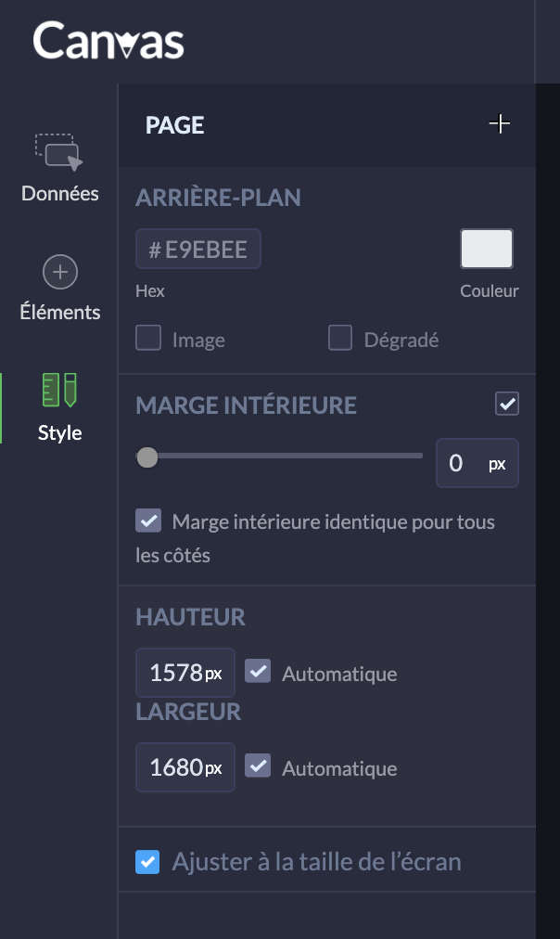The height and width of the screenshot is (939, 560).
Task: Open the Données panel icon
Action: [x=59, y=152]
